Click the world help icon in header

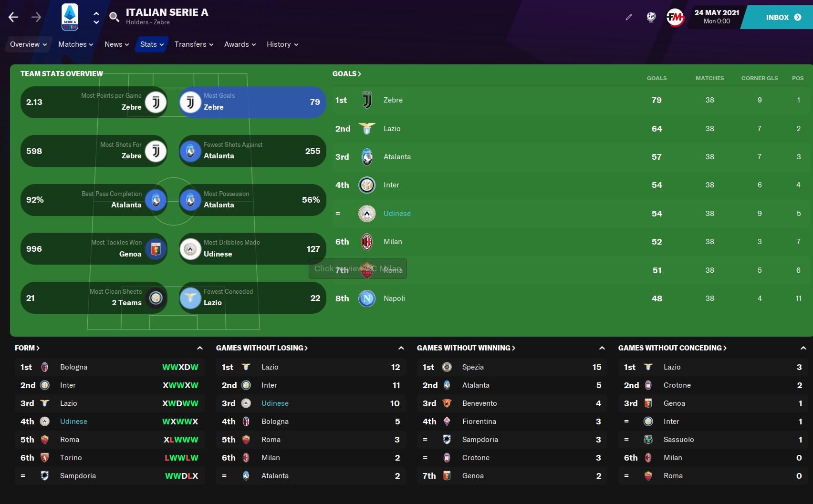click(x=651, y=18)
